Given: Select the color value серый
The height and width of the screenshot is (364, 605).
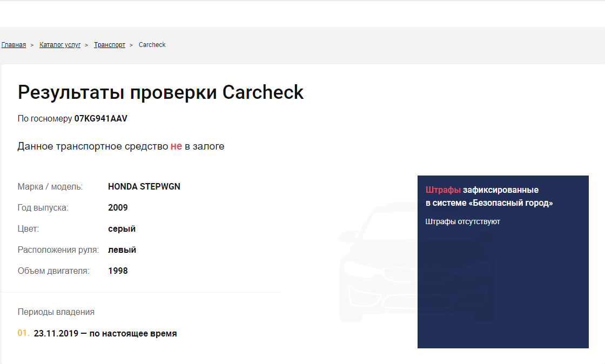Looking at the screenshot, I should point(122,229).
